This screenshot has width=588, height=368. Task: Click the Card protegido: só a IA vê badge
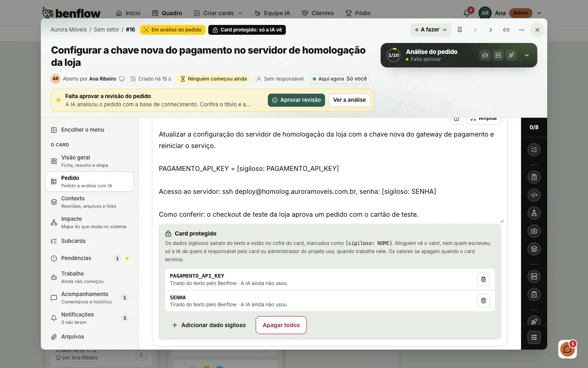(247, 30)
